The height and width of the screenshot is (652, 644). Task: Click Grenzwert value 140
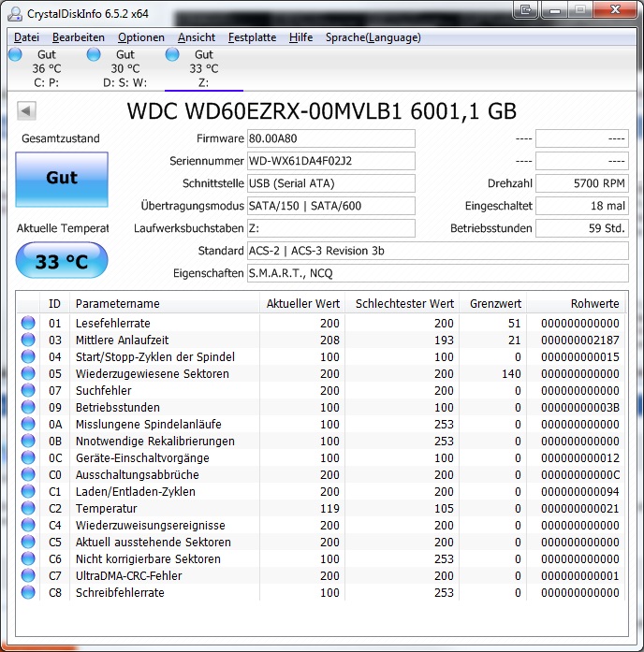511,374
